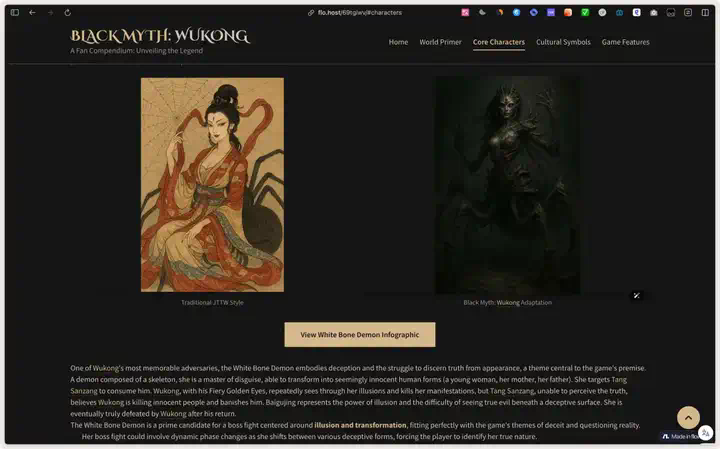Viewport: 720px width, 449px height.
Task: Toggle split view icon at toolbar end
Action: (705, 12)
